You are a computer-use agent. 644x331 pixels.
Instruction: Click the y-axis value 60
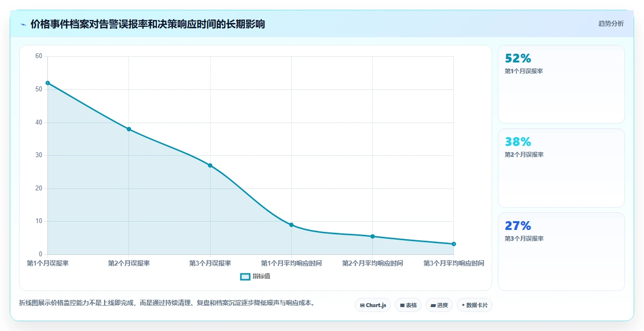39,56
